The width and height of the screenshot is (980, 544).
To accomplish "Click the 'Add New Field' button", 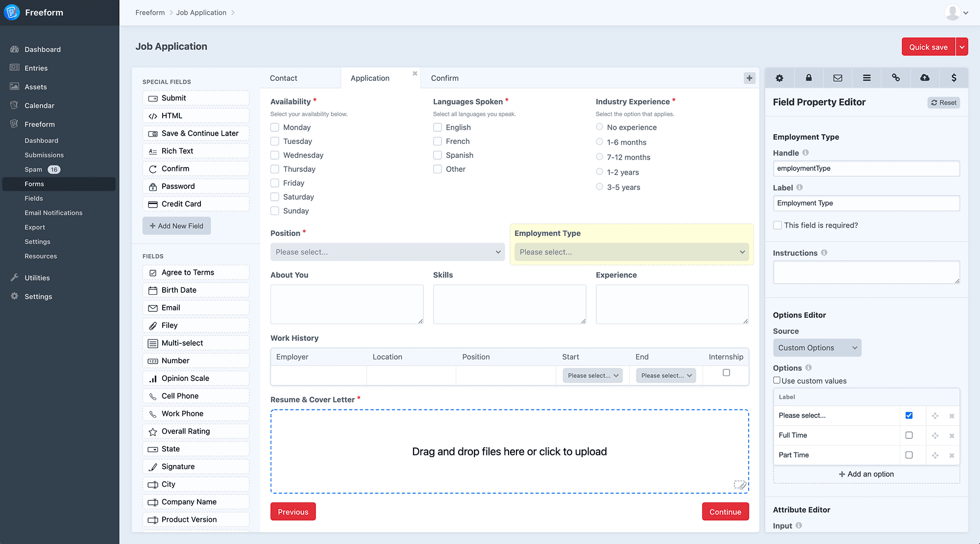I will point(176,226).
